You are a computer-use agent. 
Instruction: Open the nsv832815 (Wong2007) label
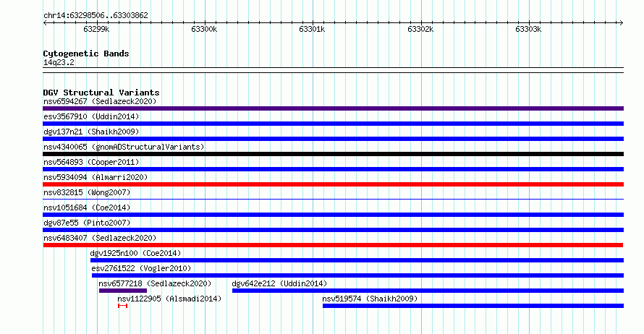(x=87, y=192)
